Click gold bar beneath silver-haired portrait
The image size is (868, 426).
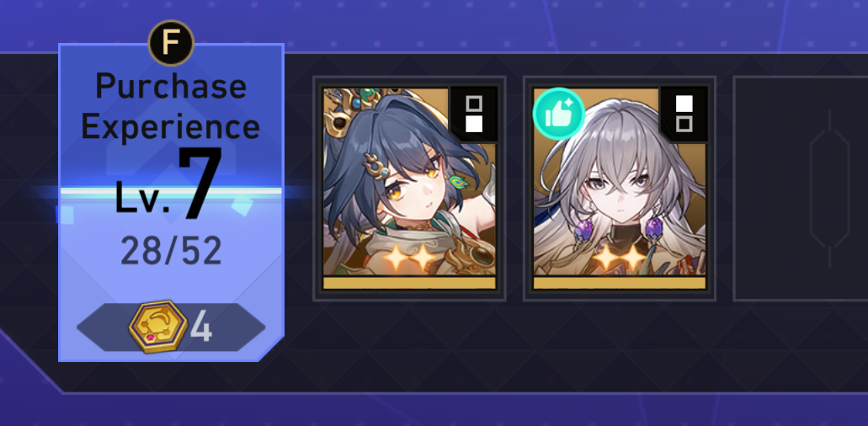tap(620, 283)
